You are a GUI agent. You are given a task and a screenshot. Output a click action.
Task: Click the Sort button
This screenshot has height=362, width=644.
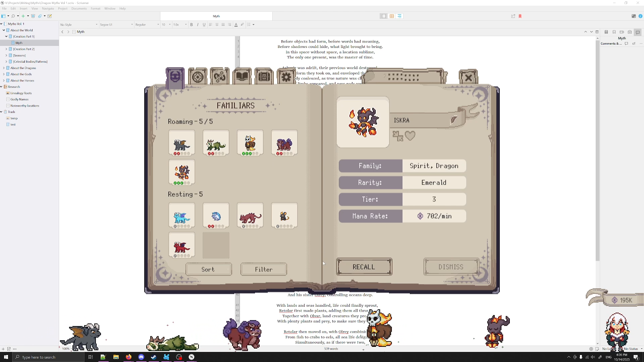click(208, 269)
